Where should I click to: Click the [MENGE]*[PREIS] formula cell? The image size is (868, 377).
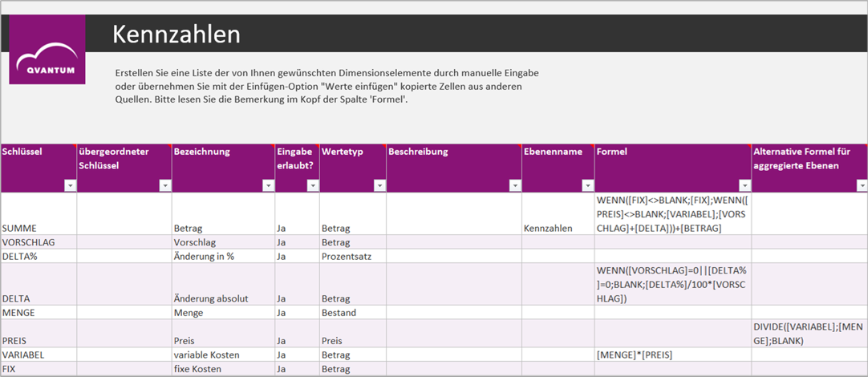tap(671, 355)
